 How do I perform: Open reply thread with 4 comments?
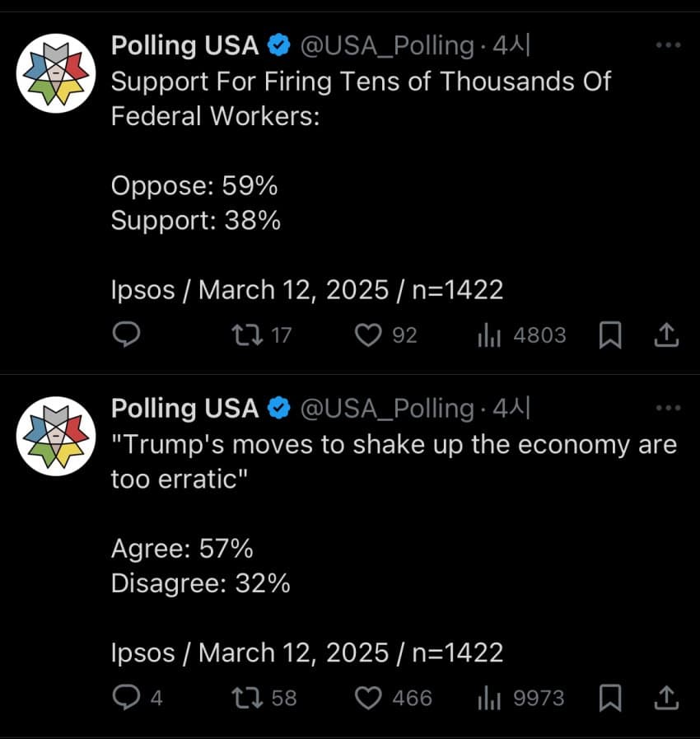coord(125,698)
